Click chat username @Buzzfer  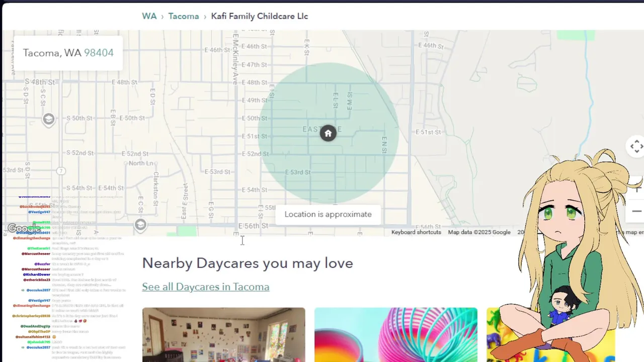pos(42,264)
